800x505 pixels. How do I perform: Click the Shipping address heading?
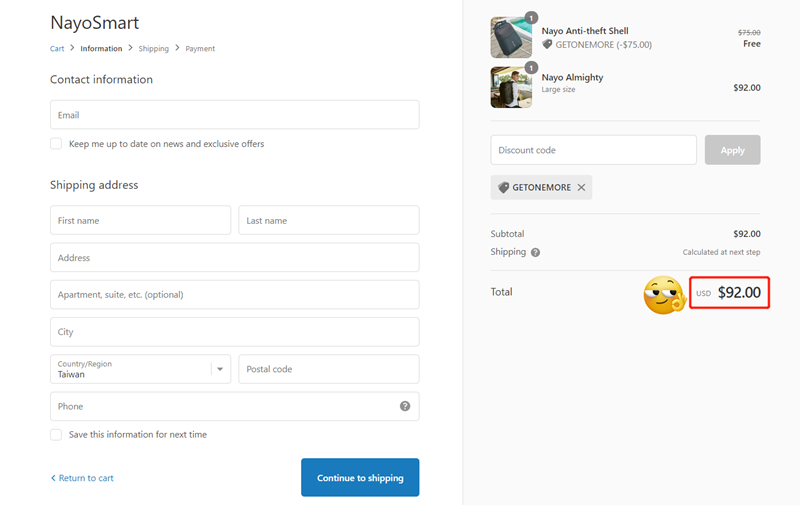point(94,185)
